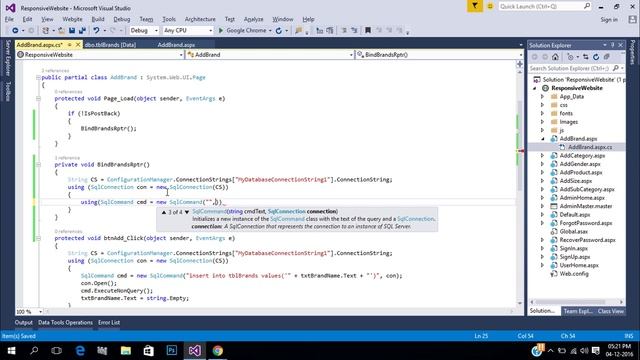Click the smiley feedback icon

pos(490,6)
